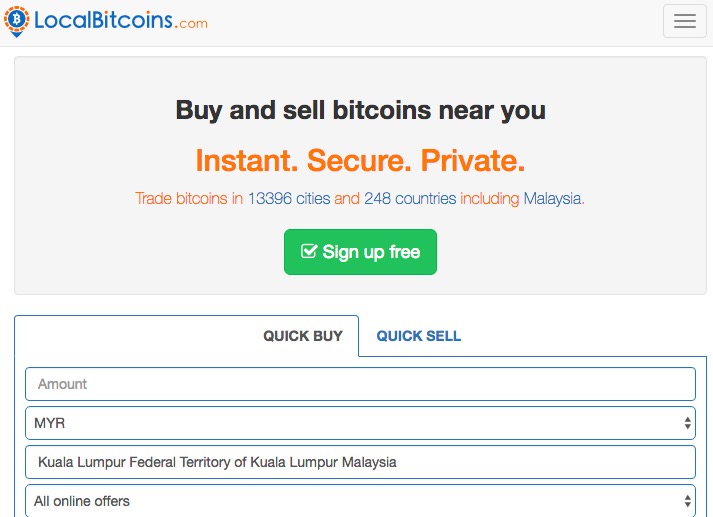Switch to the QUICK SELL tab

click(x=418, y=336)
